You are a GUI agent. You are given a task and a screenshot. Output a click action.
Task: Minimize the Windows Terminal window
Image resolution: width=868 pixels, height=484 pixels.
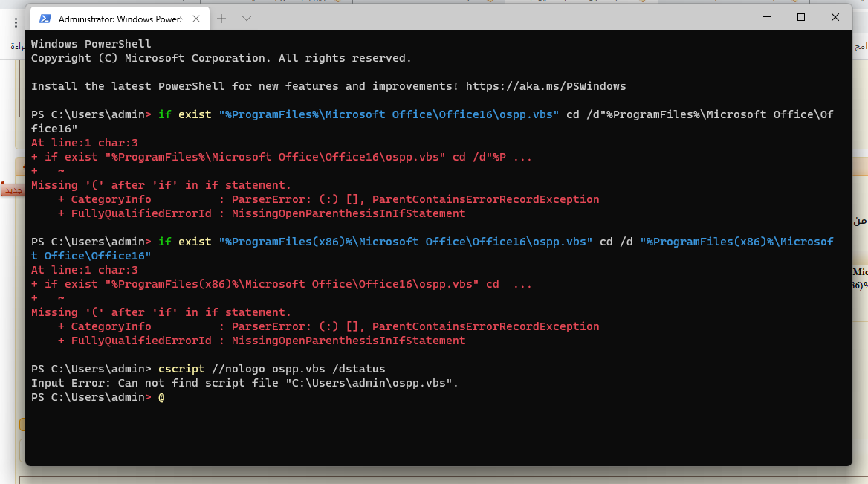pos(767,17)
